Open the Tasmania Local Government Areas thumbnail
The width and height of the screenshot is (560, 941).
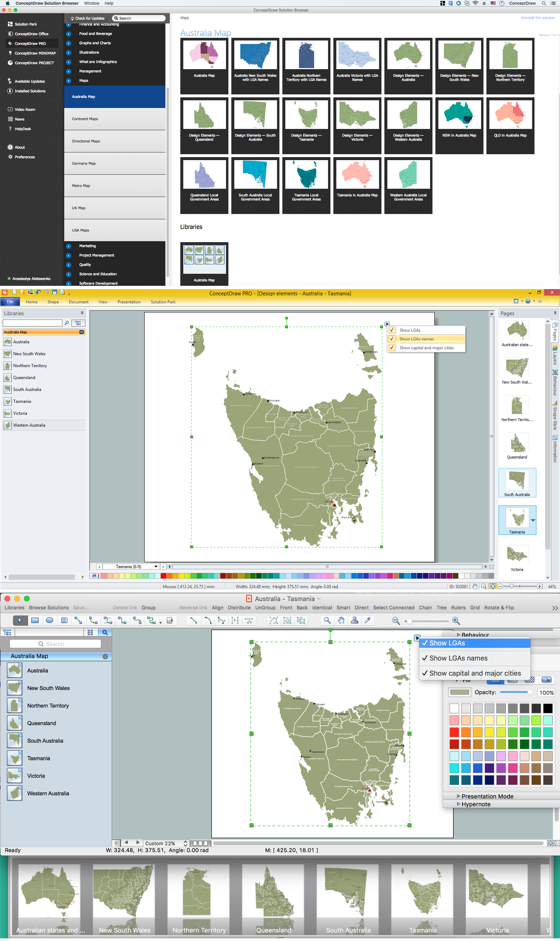306,185
